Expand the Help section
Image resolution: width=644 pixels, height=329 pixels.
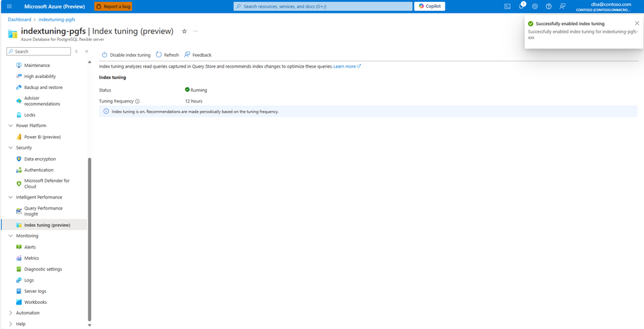coord(11,324)
